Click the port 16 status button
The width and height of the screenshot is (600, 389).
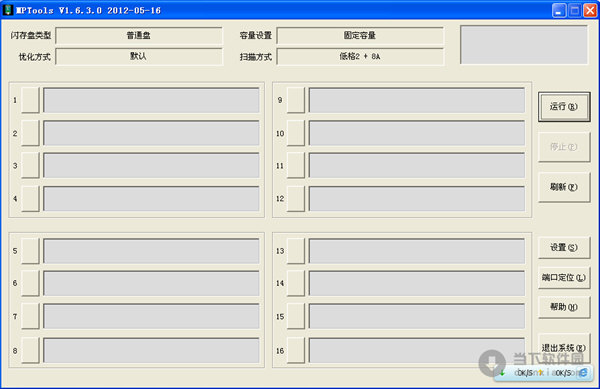pos(296,350)
